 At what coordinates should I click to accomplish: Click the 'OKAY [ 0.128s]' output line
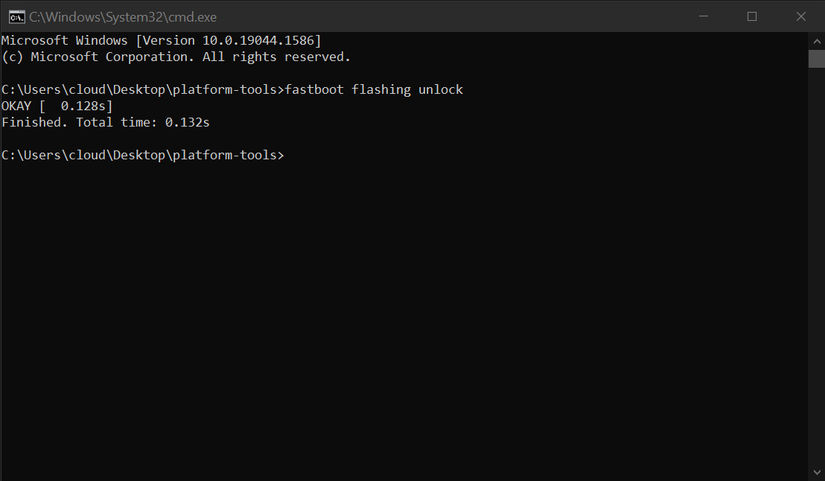pos(57,106)
